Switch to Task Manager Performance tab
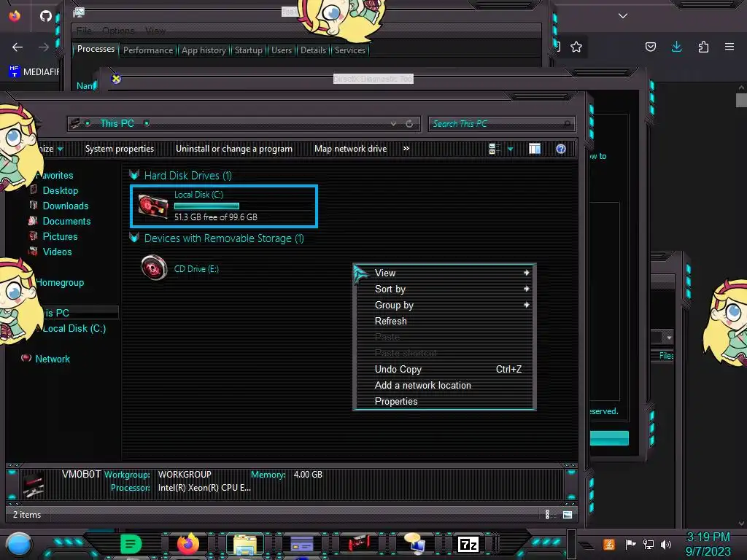 coord(148,50)
